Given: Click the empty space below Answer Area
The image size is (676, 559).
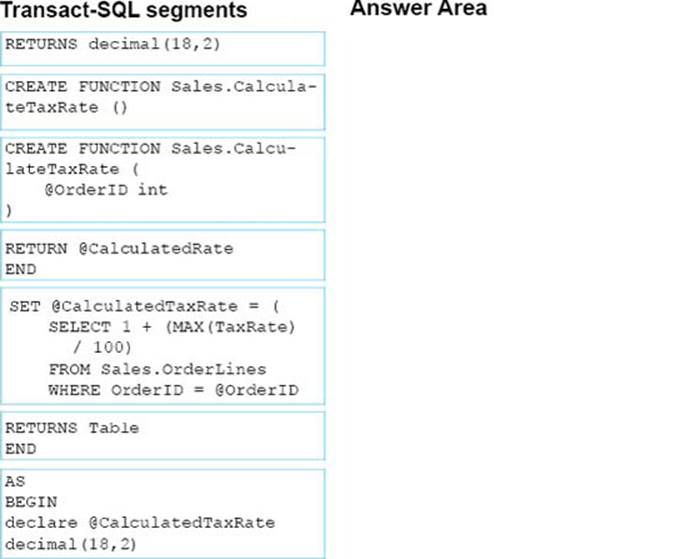Looking at the screenshot, I should [x=500, y=280].
